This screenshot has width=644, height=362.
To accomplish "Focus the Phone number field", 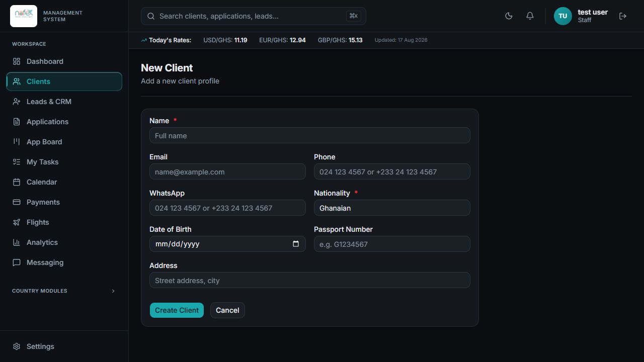I will point(392,171).
